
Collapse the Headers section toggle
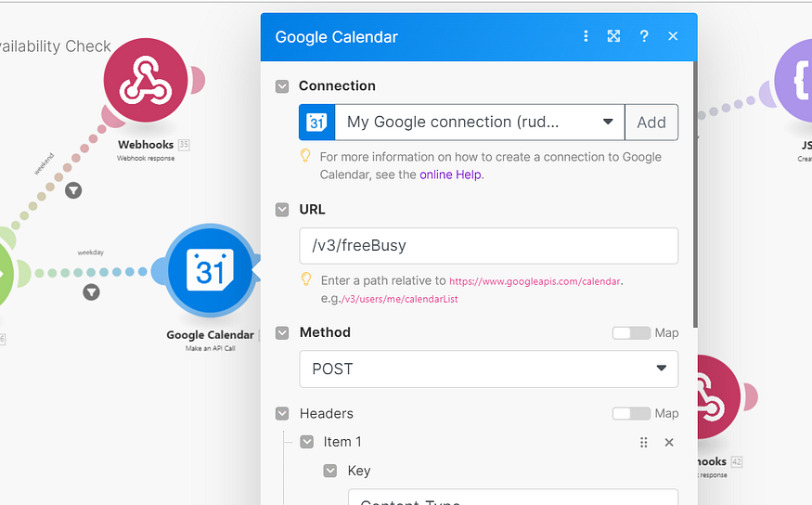point(282,413)
